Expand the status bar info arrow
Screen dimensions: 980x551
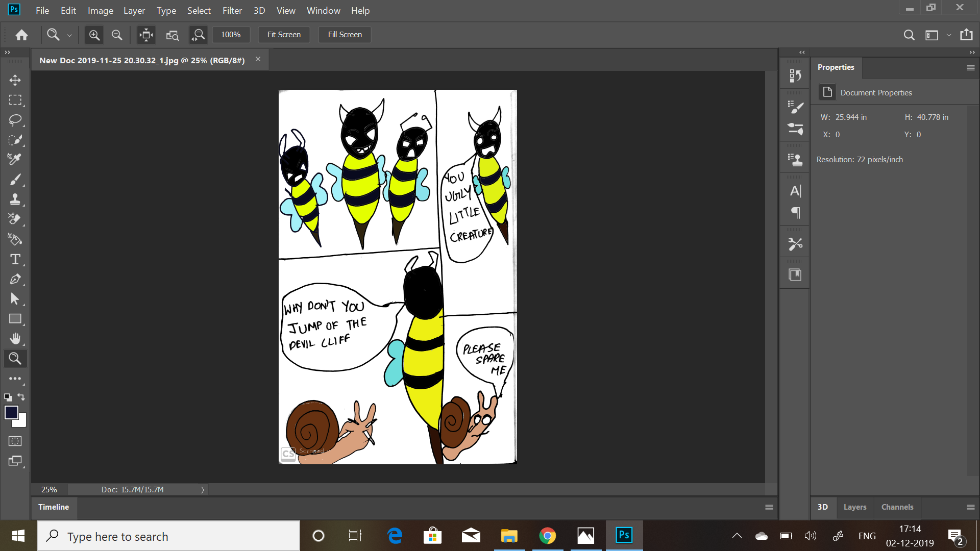[203, 490]
